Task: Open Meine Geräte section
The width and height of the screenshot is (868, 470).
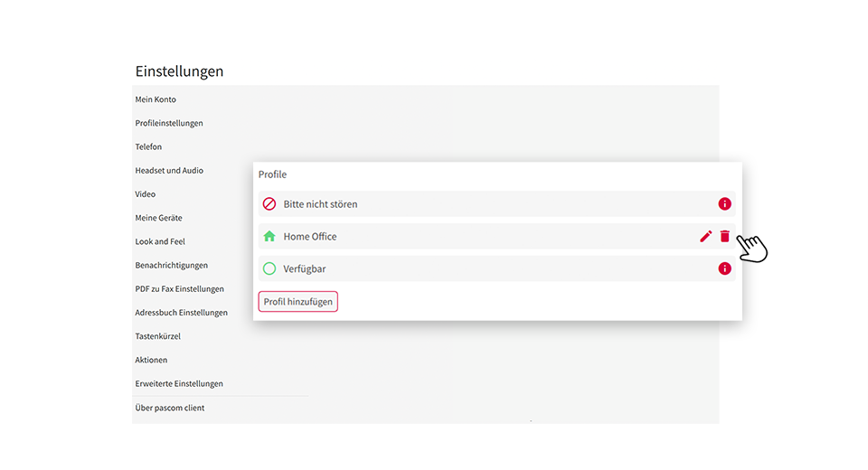Action: pyautogui.click(x=158, y=218)
